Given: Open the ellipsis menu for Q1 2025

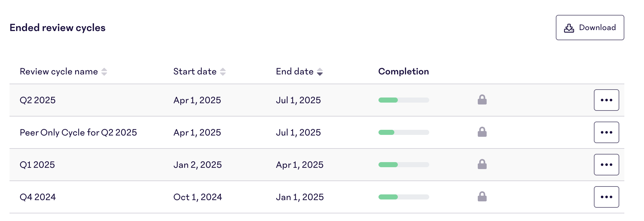Looking at the screenshot, I should [x=606, y=165].
